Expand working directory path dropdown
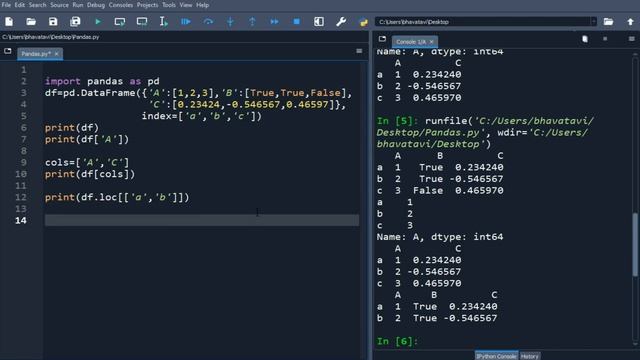This screenshot has height=360, width=640. (x=593, y=22)
